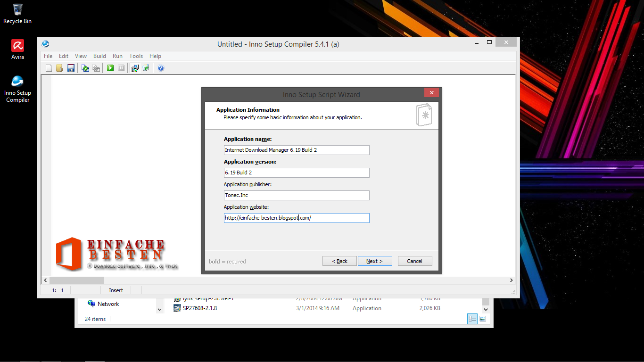Click the Application publisher field

click(296, 195)
